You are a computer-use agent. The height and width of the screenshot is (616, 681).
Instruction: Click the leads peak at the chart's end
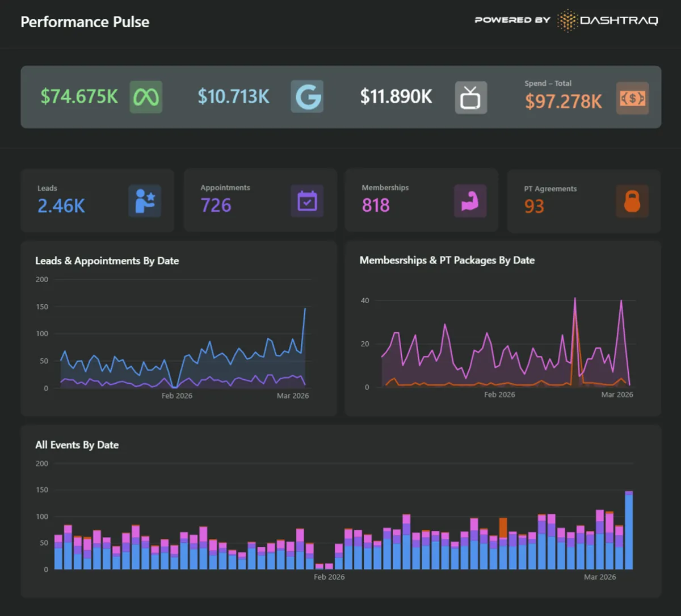[x=305, y=309]
